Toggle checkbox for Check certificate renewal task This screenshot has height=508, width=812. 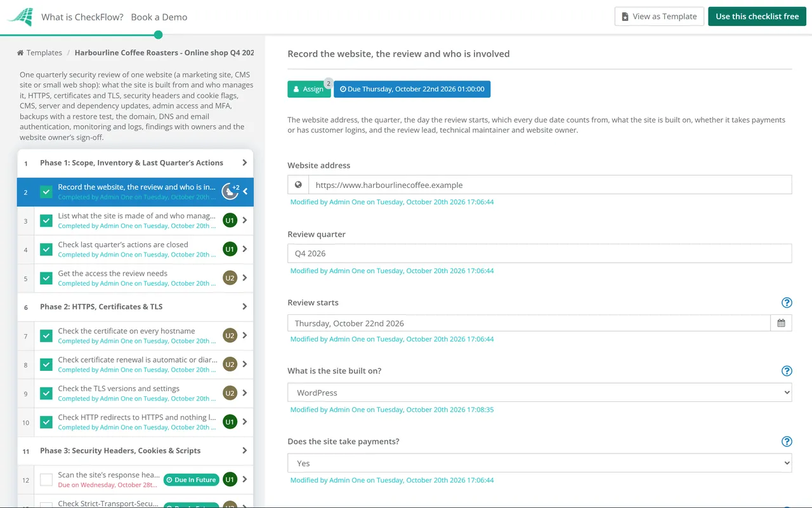point(46,364)
